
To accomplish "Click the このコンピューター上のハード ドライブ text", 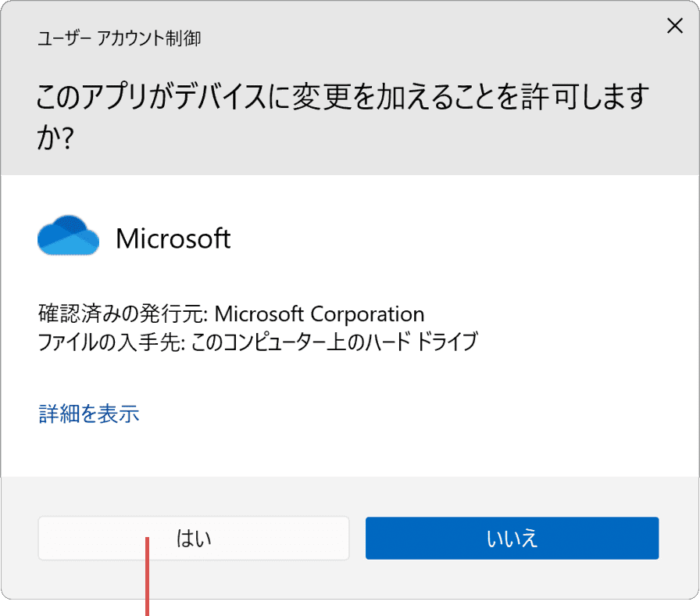I will pyautogui.click(x=334, y=342).
